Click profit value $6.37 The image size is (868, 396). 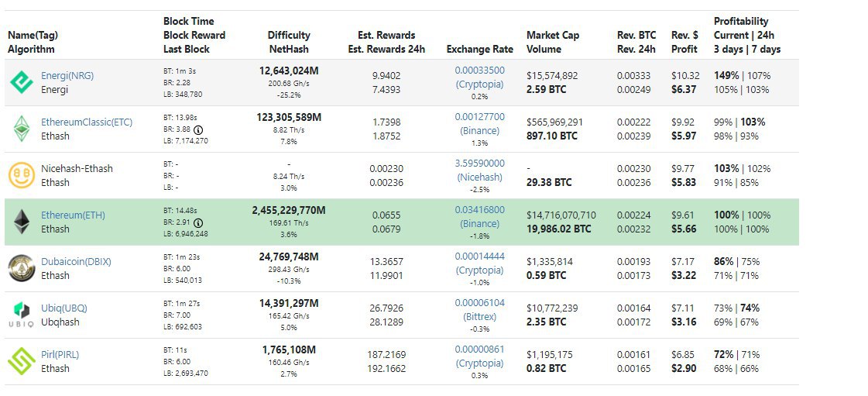tap(684, 89)
